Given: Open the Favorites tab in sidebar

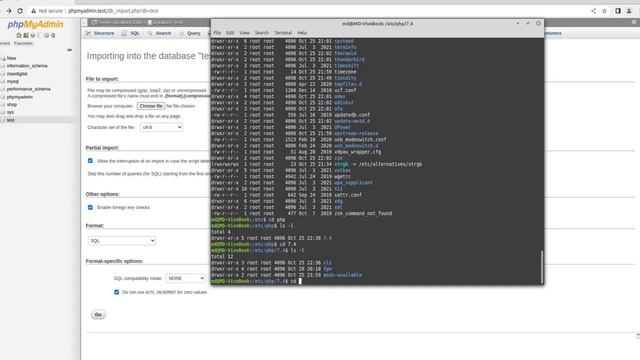Looking at the screenshot, I should click(x=23, y=43).
